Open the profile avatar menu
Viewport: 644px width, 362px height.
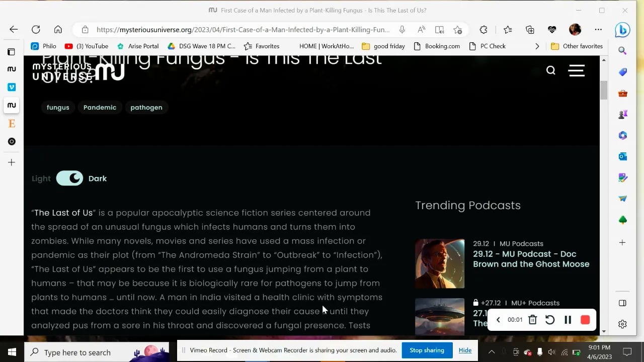click(x=575, y=30)
